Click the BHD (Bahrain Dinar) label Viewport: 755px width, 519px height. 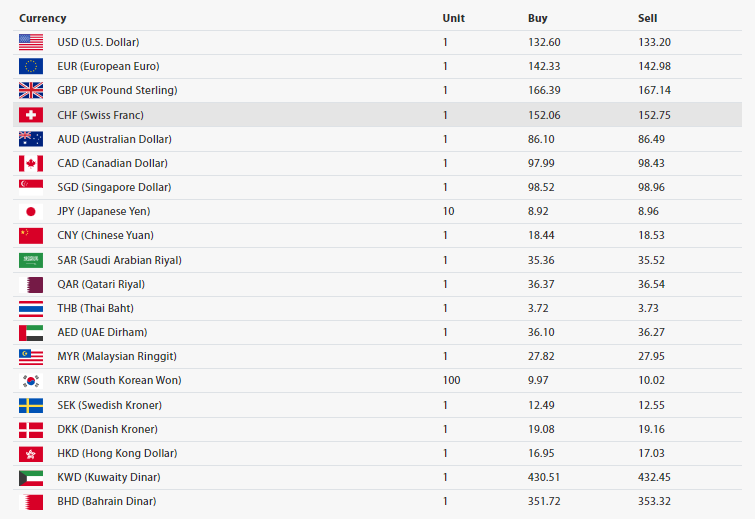(107, 501)
